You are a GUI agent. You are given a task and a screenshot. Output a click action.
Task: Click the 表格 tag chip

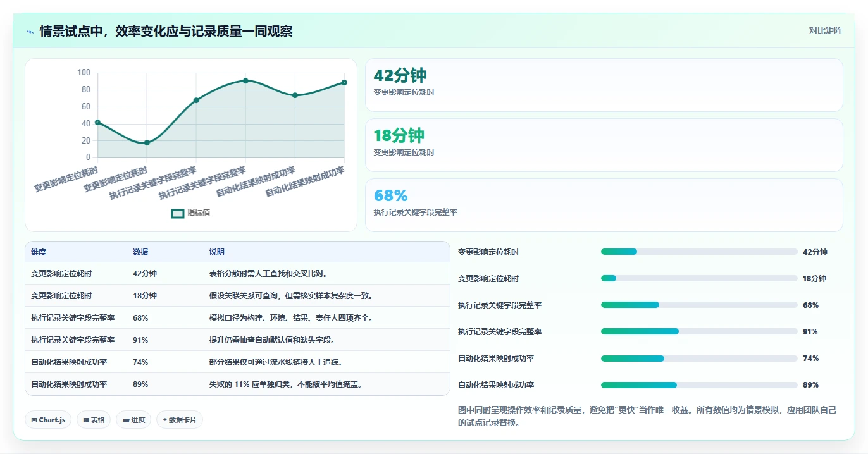click(94, 420)
